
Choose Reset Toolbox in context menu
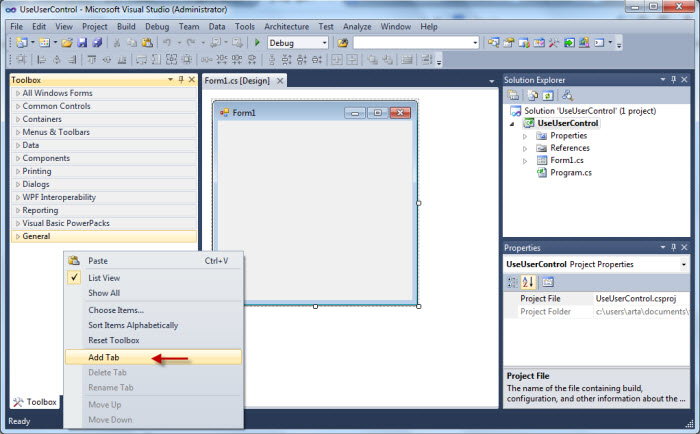[x=114, y=340]
